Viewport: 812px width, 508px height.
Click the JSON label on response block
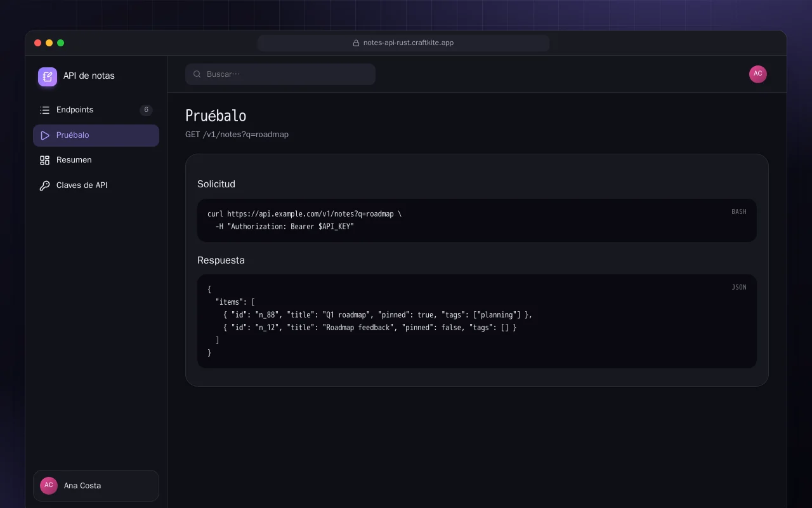739,287
